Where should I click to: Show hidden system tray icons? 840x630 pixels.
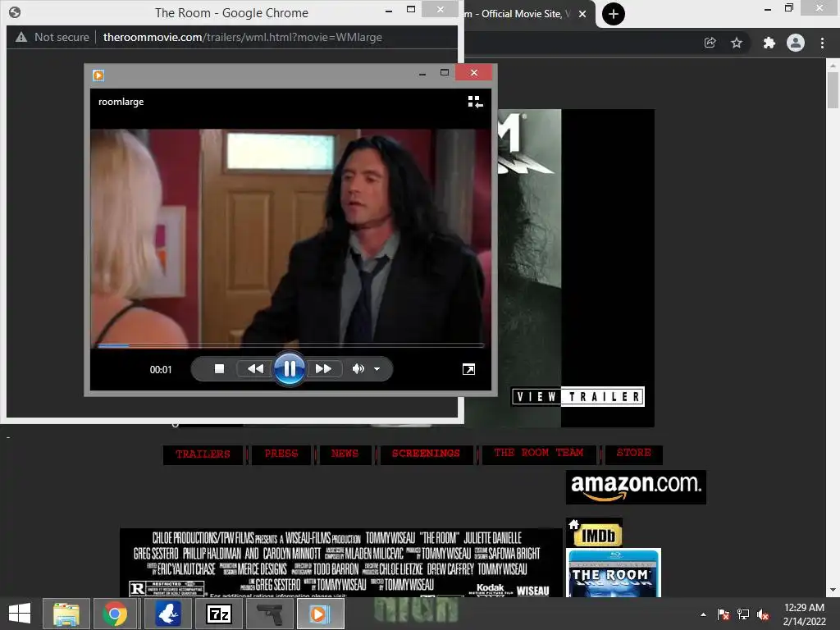pos(703,614)
